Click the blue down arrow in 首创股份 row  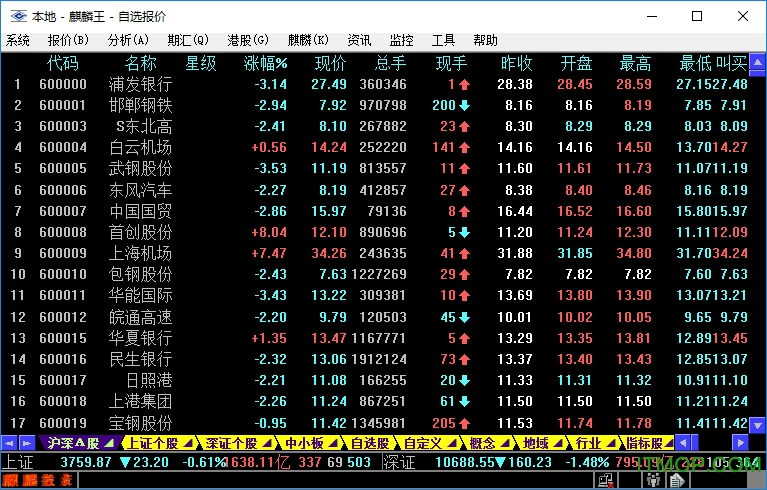point(465,232)
